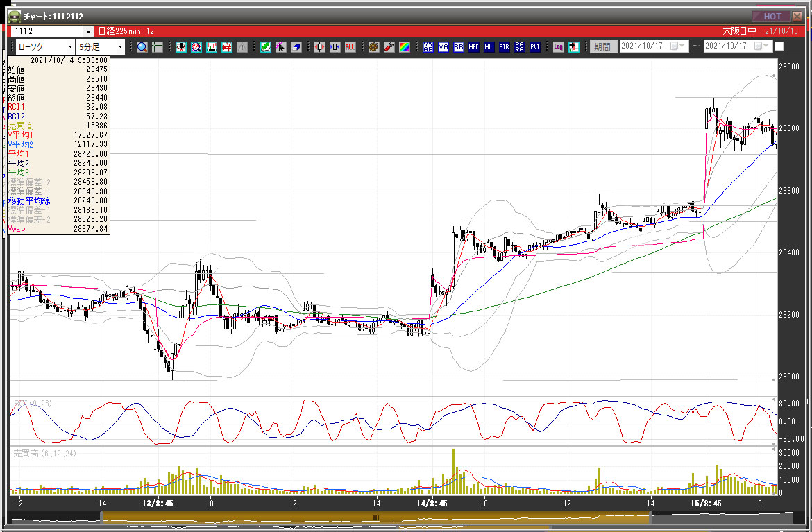Open the gear chip settings icon
This screenshot has height=532, width=812.
click(373, 47)
